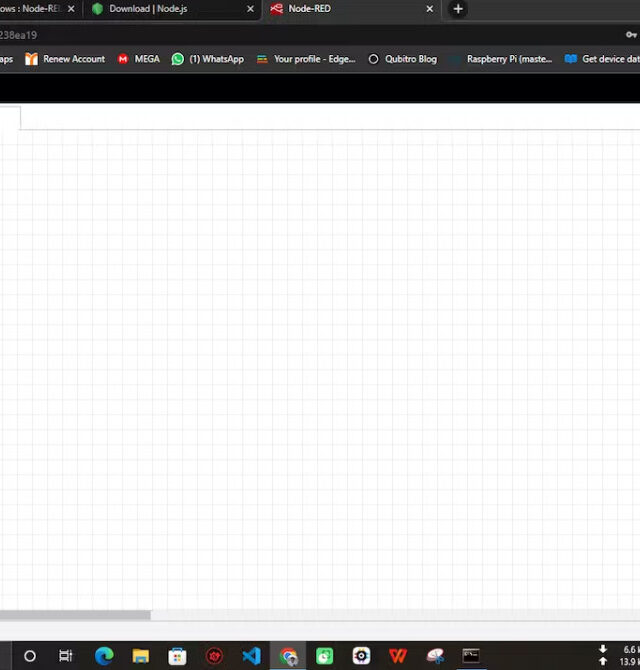Launch Visual Studio Code from taskbar
Image resolution: width=640 pixels, height=670 pixels.
pos(251,656)
